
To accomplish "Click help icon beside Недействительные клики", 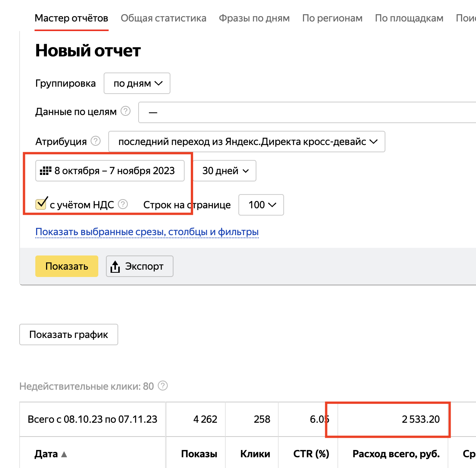I will 163,386.
